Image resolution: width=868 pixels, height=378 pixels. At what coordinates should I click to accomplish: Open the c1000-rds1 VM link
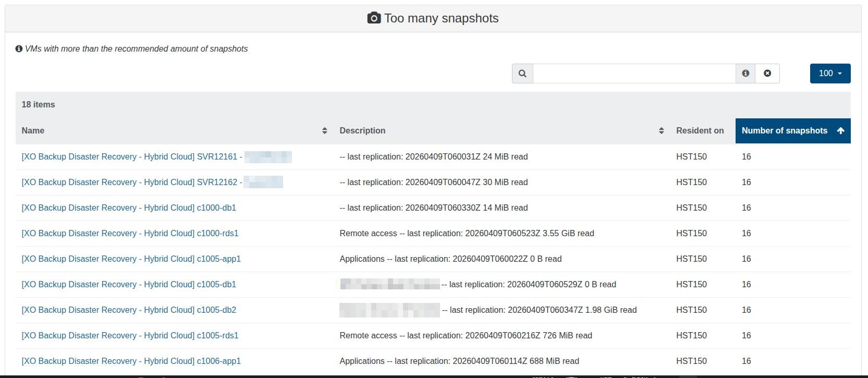tap(130, 234)
